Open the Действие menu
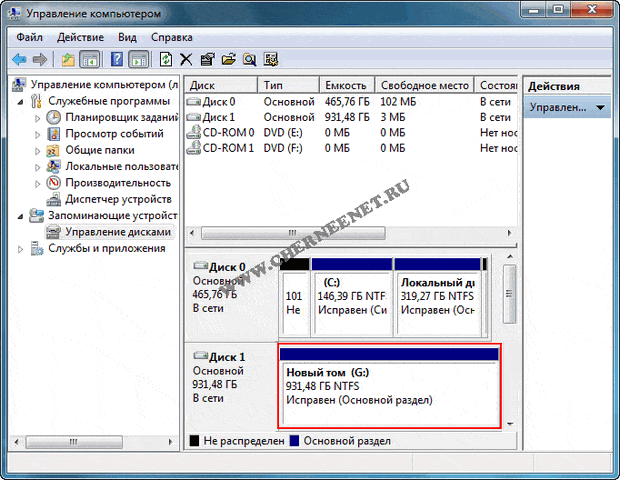The height and width of the screenshot is (480, 620). (x=80, y=37)
